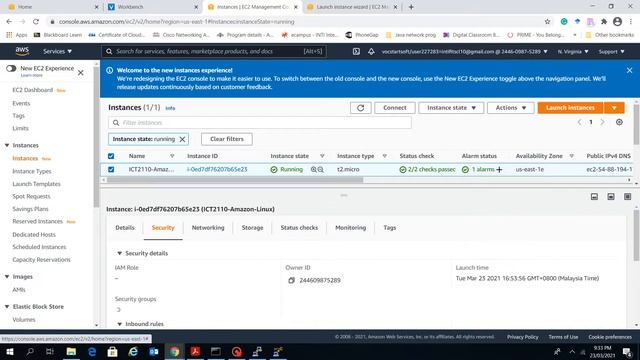Uncheck the ICT2110-Amazon-Linux instance row checkbox

111,169
